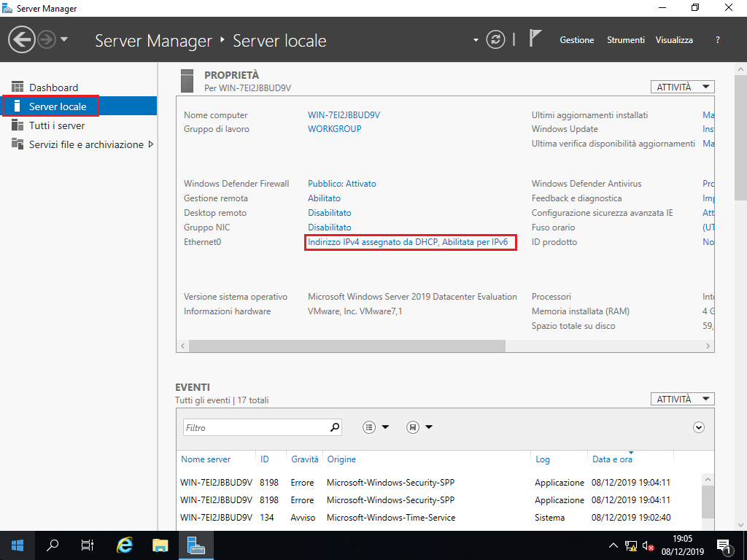Show hidden system tray icons
Screen dimensions: 747x560
coord(614,545)
